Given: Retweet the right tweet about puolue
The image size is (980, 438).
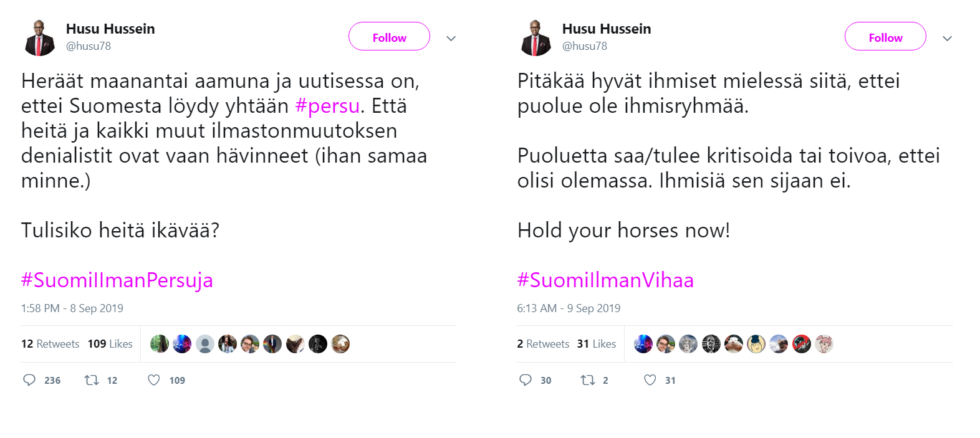Looking at the screenshot, I should 588,380.
